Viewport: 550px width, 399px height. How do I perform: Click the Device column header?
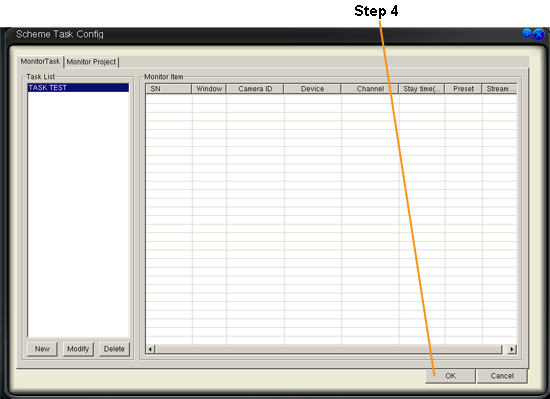pos(312,89)
